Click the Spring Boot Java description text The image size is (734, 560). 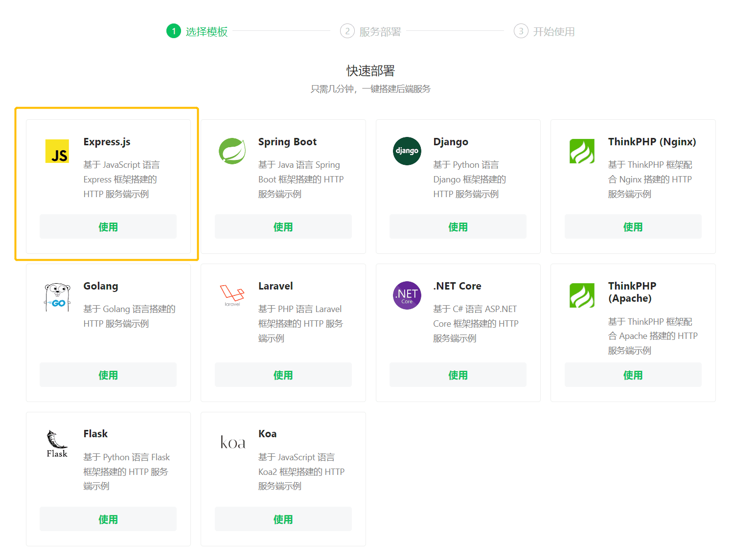click(301, 179)
